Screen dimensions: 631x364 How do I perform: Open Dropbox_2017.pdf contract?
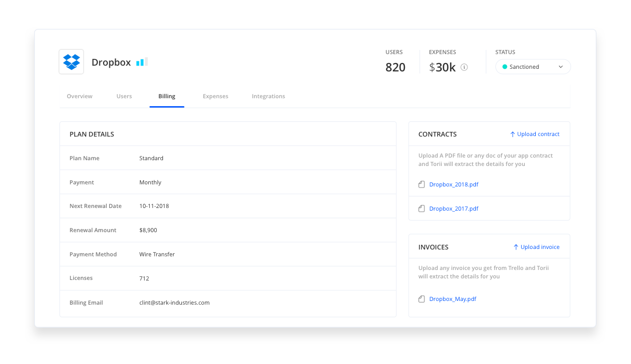click(454, 209)
